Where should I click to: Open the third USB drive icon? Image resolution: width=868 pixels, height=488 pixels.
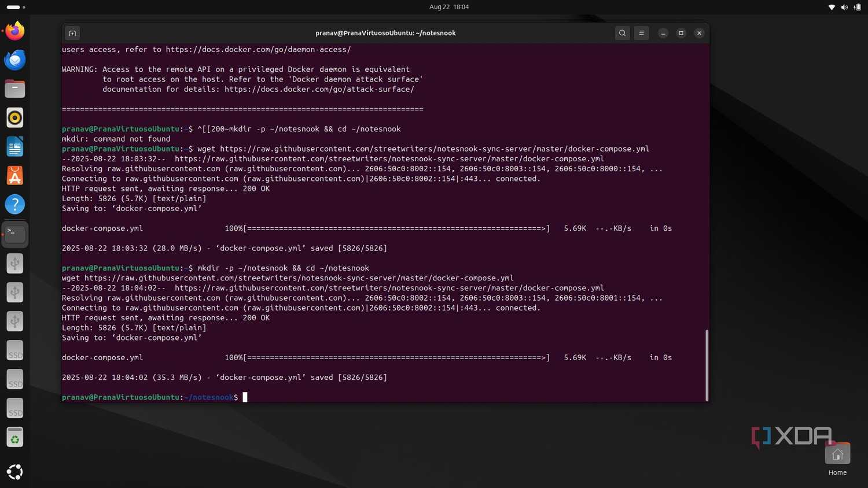(15, 321)
